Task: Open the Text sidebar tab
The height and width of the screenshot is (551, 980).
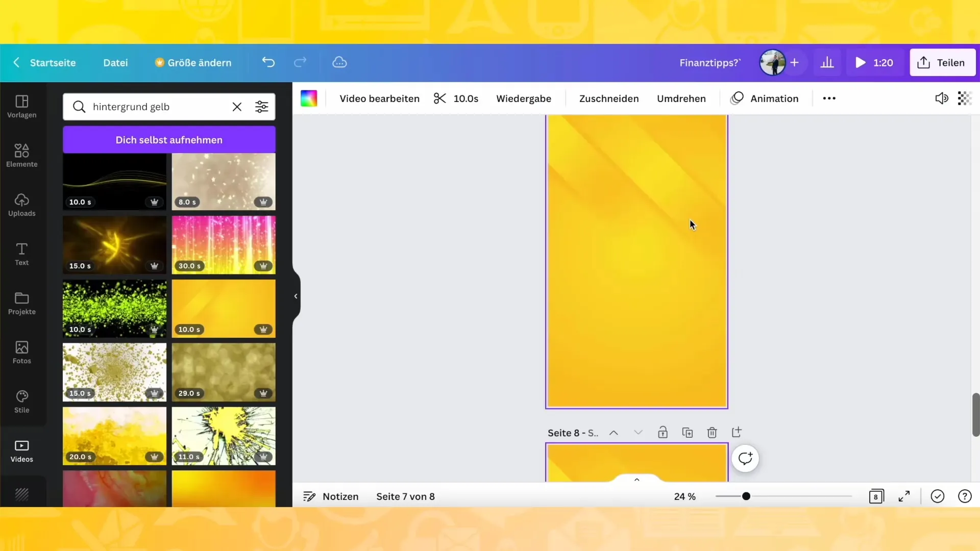Action: coord(21,254)
